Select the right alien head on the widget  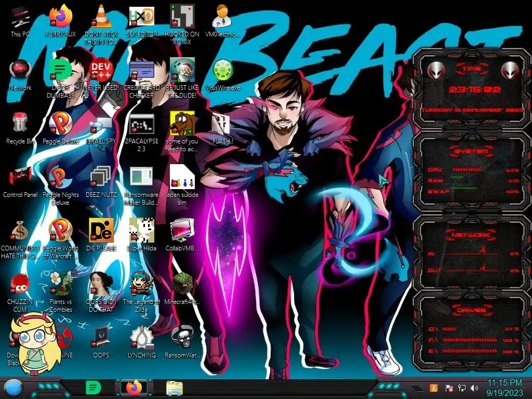510,70
